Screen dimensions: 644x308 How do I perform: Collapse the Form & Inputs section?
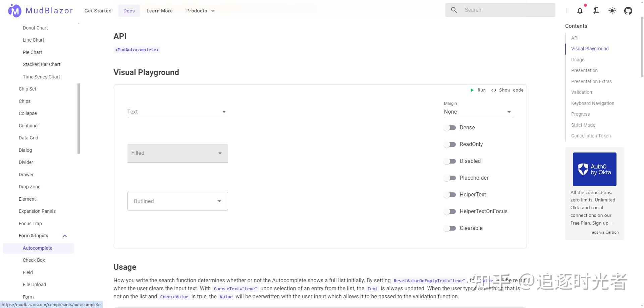coord(65,236)
